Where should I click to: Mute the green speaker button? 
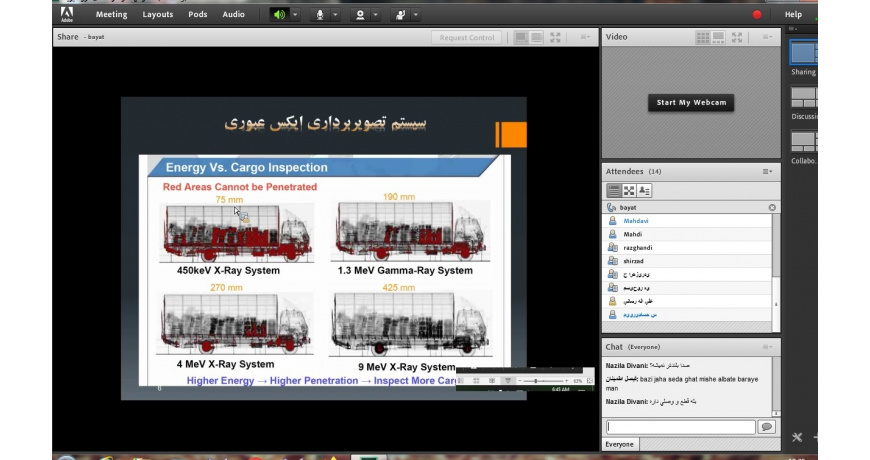coord(279,15)
